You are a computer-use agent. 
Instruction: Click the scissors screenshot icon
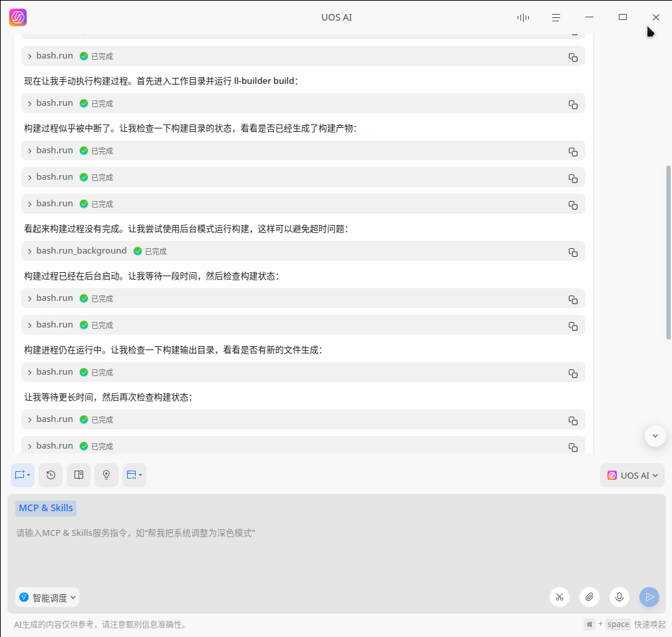(560, 597)
